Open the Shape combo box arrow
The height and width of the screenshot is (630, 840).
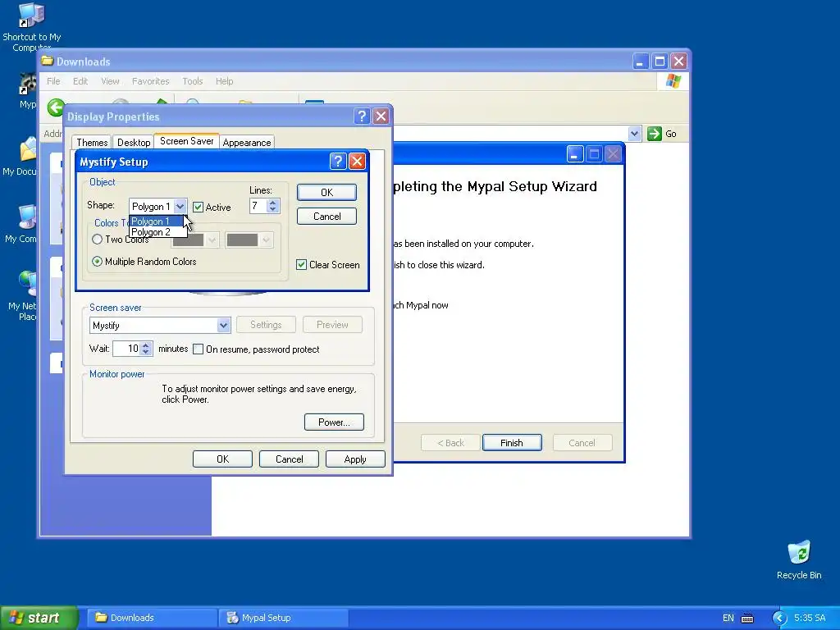tap(180, 206)
